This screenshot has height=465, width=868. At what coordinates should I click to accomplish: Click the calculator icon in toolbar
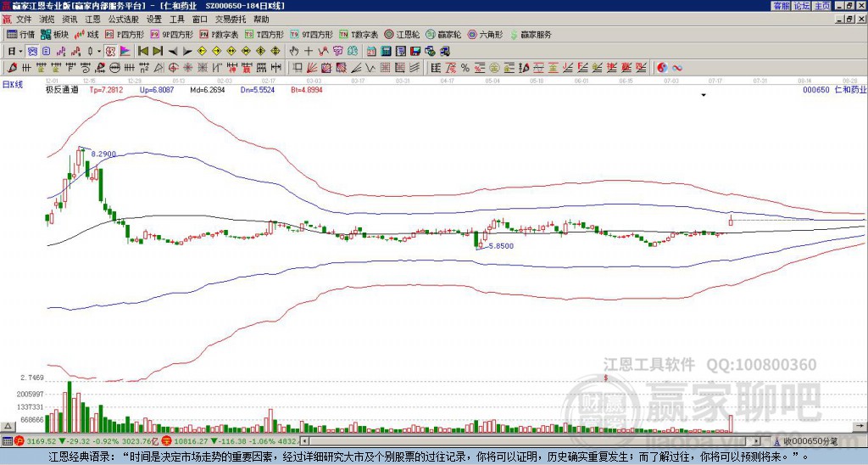pyautogui.click(x=387, y=52)
